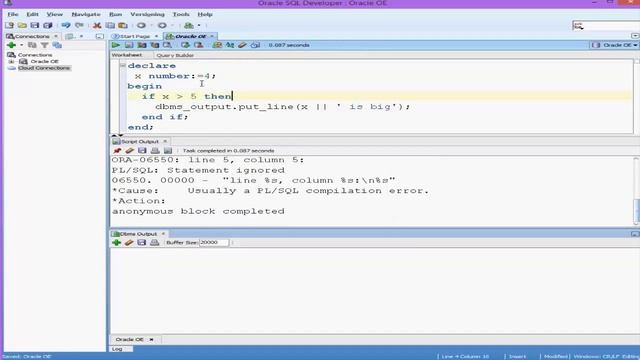
Task: Click Refresh icon in Connections panel
Action: pyautogui.click(x=32, y=45)
